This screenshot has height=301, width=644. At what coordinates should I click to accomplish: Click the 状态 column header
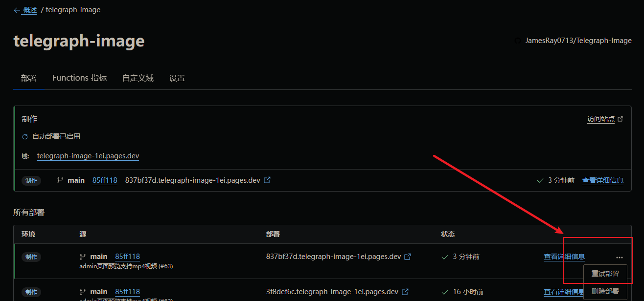(x=448, y=234)
